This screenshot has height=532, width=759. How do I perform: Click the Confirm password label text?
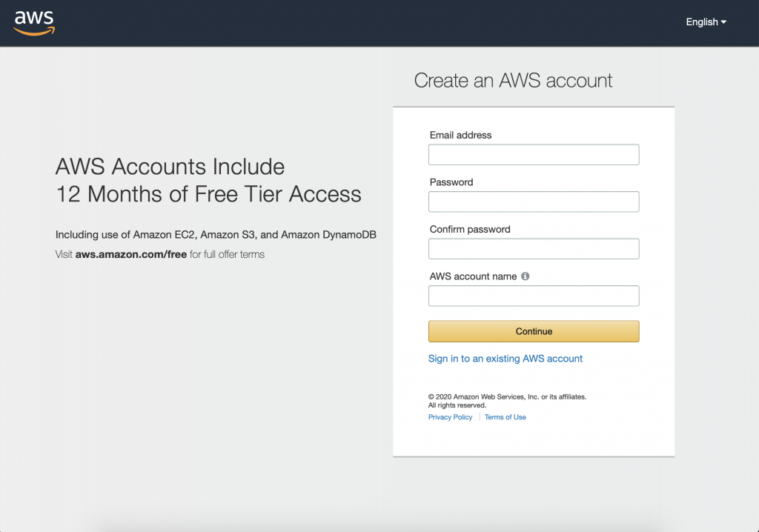[470, 230]
